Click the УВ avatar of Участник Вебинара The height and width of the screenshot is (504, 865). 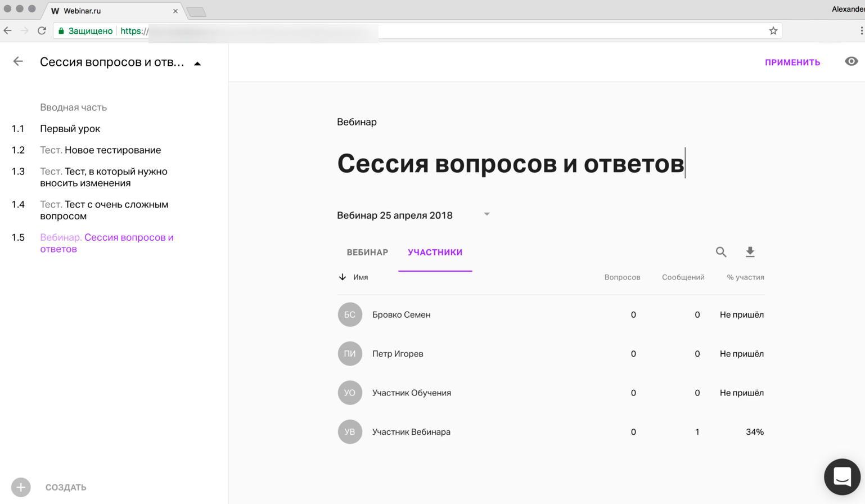click(x=350, y=432)
